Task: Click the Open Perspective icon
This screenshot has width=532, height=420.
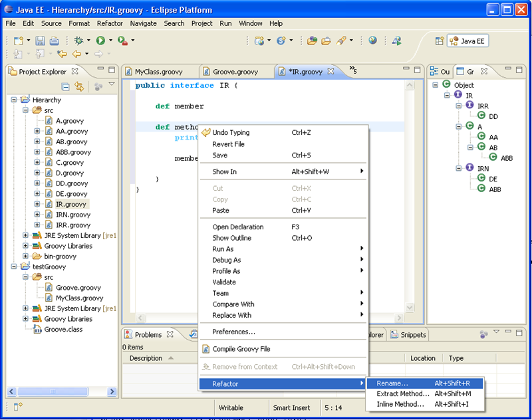Action: tap(439, 41)
